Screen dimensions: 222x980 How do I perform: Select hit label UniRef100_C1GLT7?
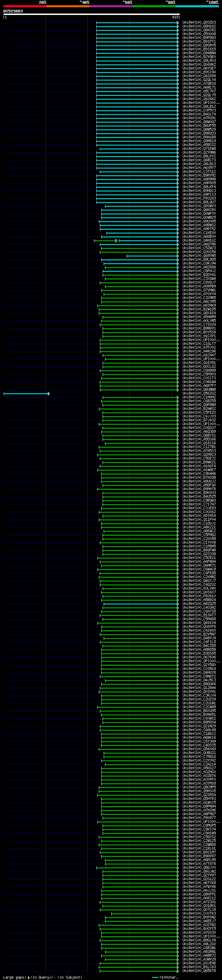point(199,343)
